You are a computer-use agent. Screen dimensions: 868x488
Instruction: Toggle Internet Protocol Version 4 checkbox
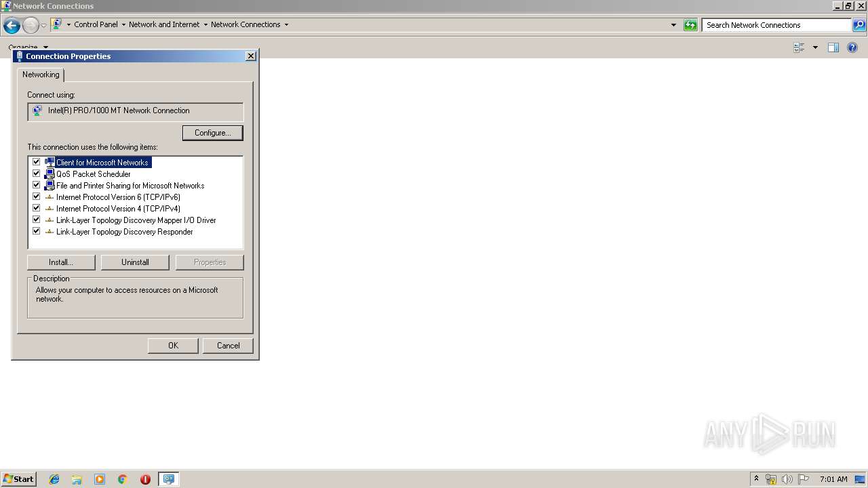click(37, 208)
